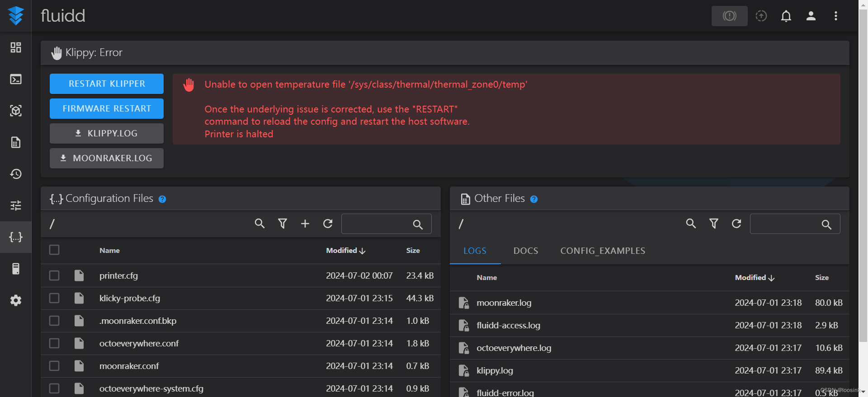The image size is (868, 397).
Task: Download KLIPPY.LOG
Action: click(x=107, y=133)
